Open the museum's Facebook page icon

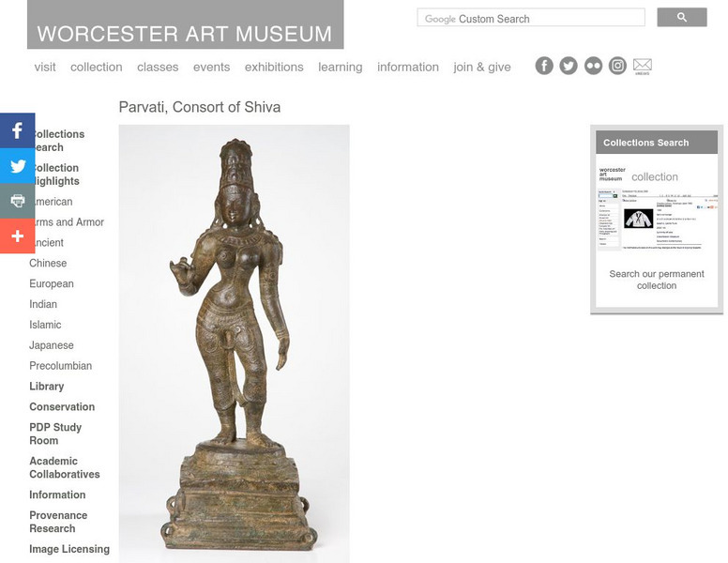click(544, 66)
